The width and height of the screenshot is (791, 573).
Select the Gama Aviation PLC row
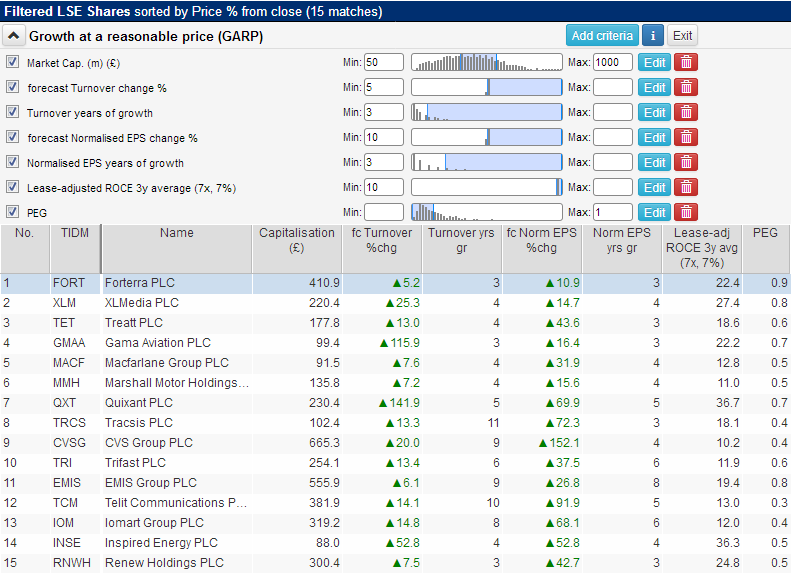396,343
